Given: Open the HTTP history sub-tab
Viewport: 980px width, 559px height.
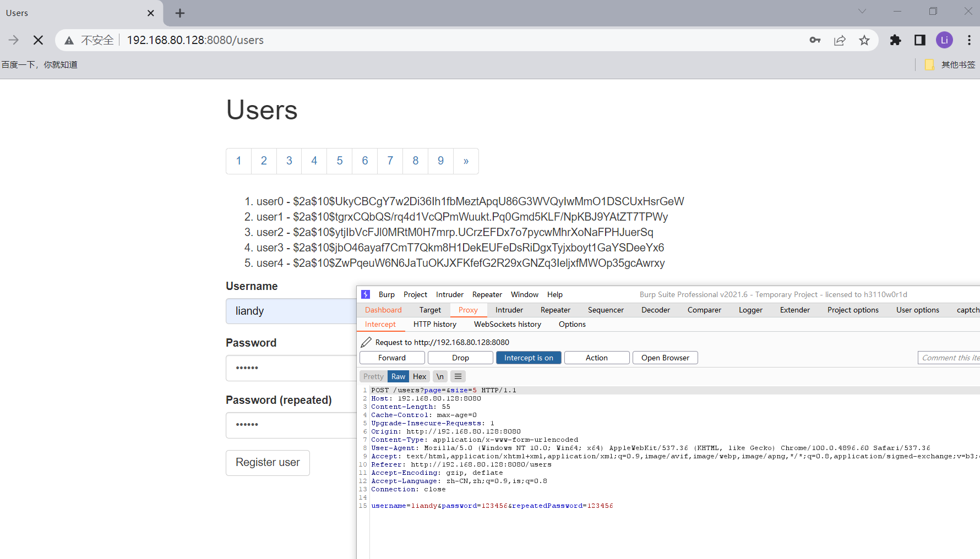Looking at the screenshot, I should point(435,324).
